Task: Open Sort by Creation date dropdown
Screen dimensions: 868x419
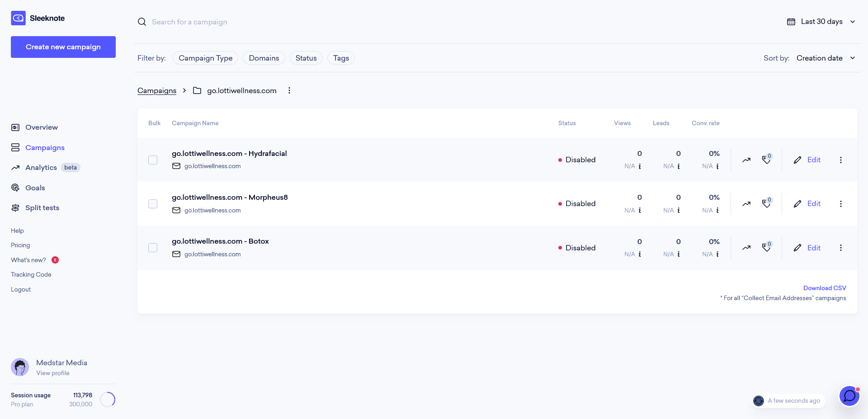Action: coord(826,58)
